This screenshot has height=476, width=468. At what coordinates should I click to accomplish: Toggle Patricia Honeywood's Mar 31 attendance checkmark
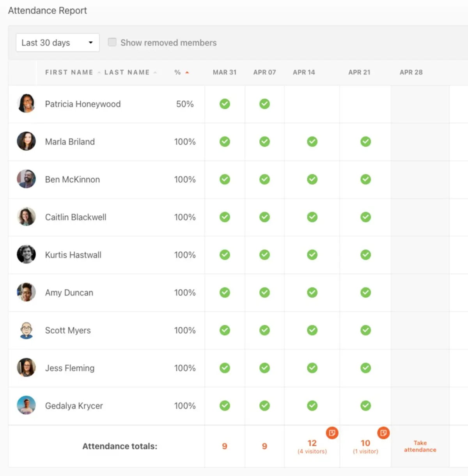(225, 104)
